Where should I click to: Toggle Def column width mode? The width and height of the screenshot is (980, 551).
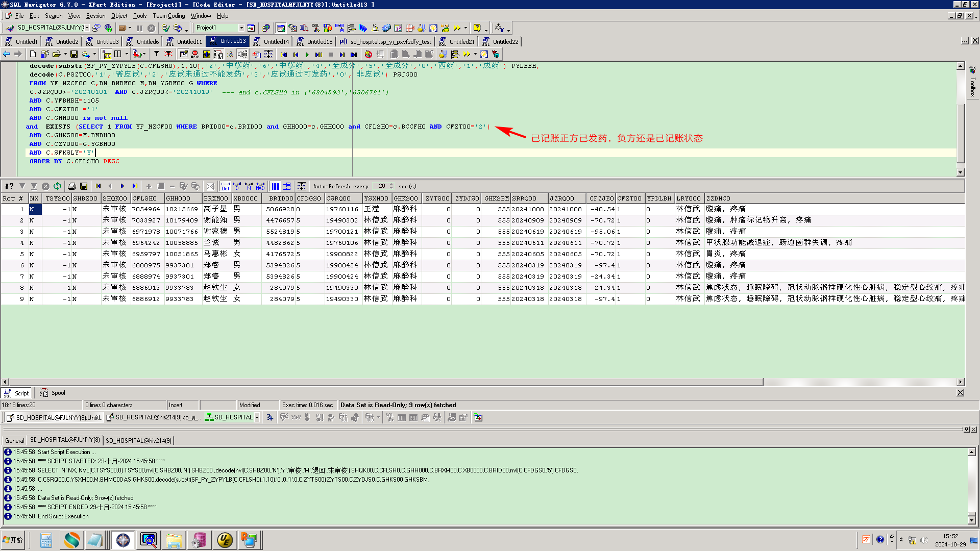(x=225, y=186)
